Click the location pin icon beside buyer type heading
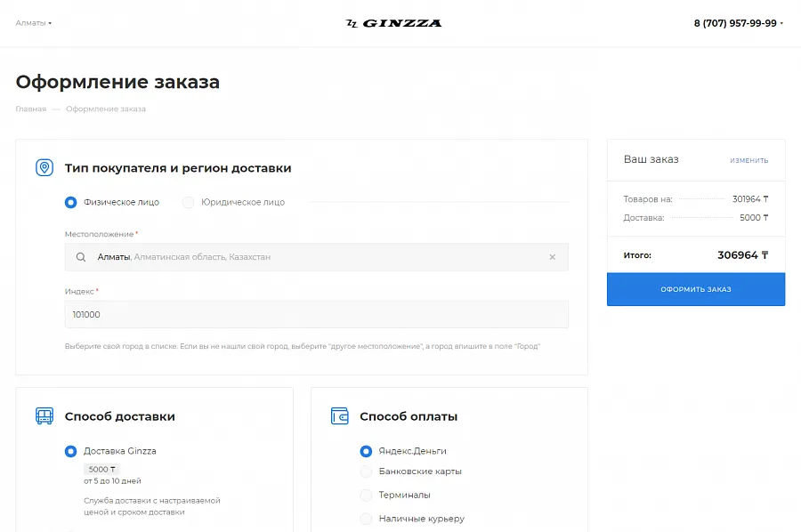The image size is (801, 532). 44,167
